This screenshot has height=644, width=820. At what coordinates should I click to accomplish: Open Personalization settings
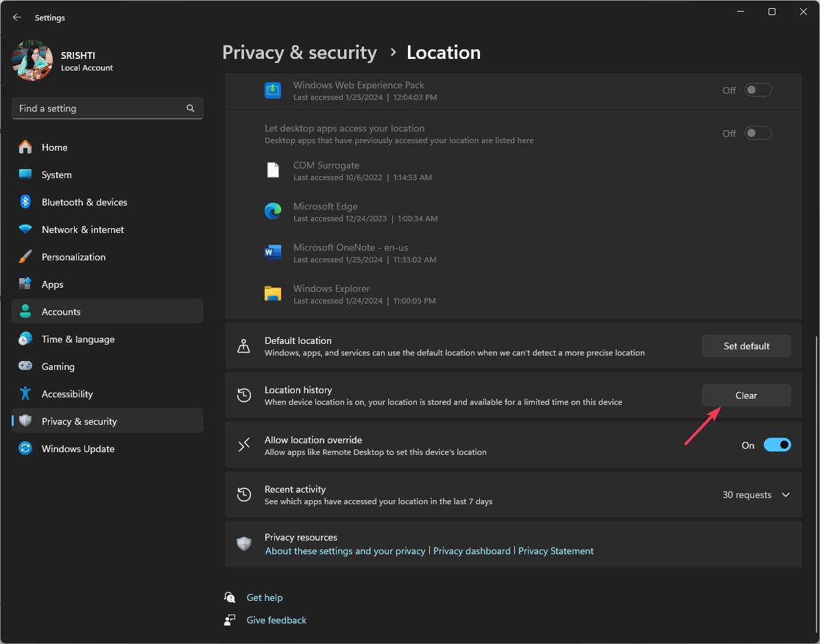[x=107, y=257]
